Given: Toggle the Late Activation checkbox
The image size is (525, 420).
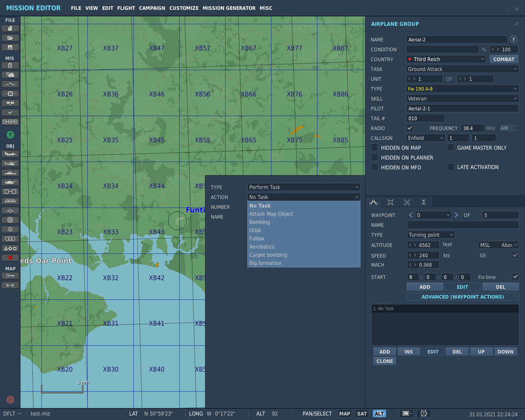Looking at the screenshot, I should pyautogui.click(x=450, y=167).
